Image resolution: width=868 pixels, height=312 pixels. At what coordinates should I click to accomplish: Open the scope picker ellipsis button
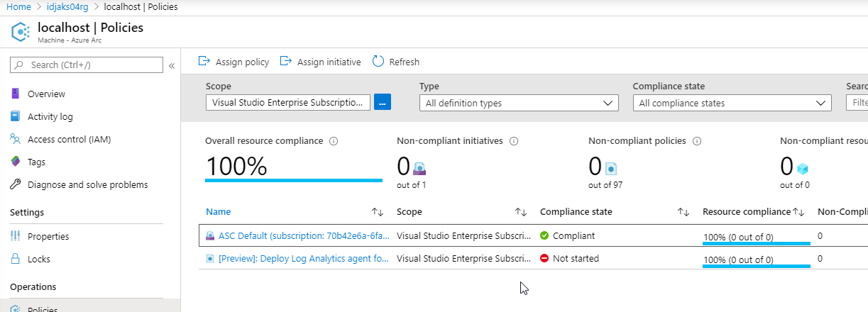pos(383,103)
